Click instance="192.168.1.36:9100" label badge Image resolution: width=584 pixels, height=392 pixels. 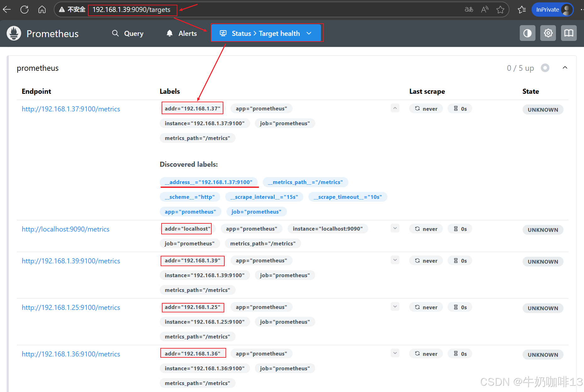[x=205, y=368]
